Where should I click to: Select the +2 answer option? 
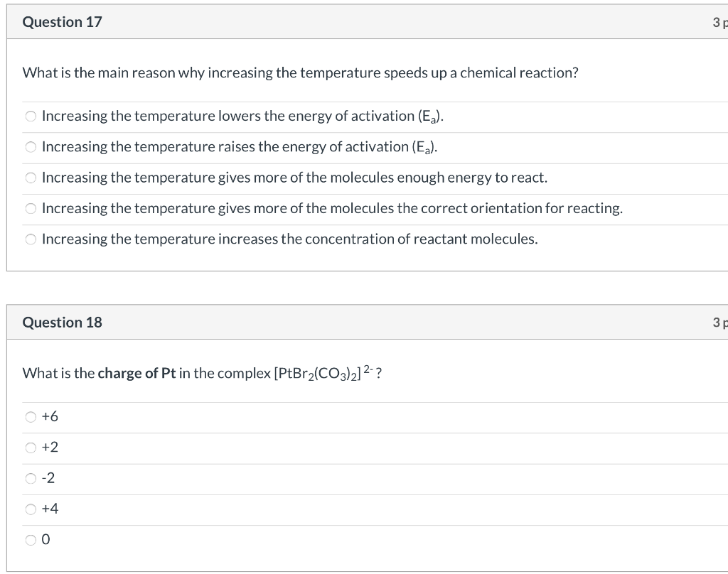(x=31, y=448)
